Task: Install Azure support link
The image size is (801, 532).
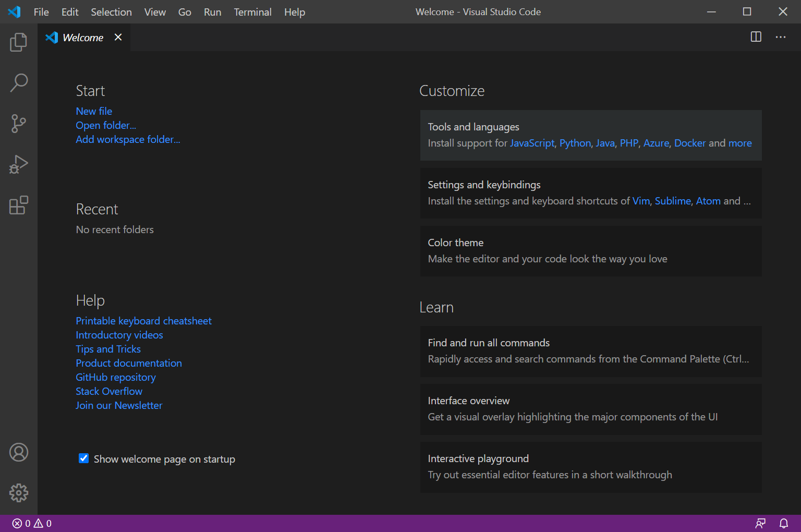Action: [656, 143]
